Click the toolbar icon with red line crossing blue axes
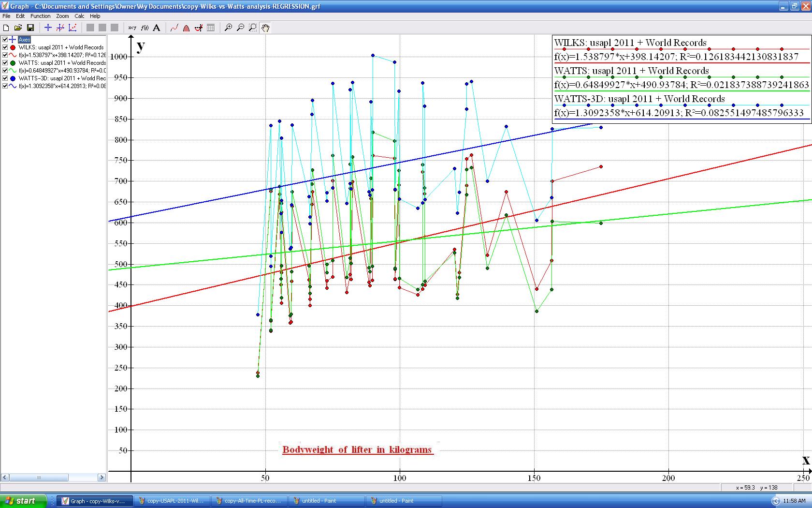 coord(60,28)
